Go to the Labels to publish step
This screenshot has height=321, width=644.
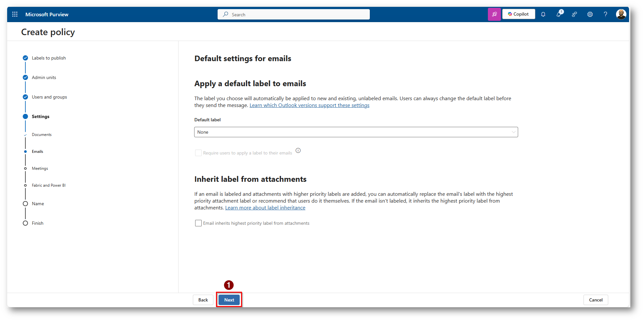tap(49, 58)
